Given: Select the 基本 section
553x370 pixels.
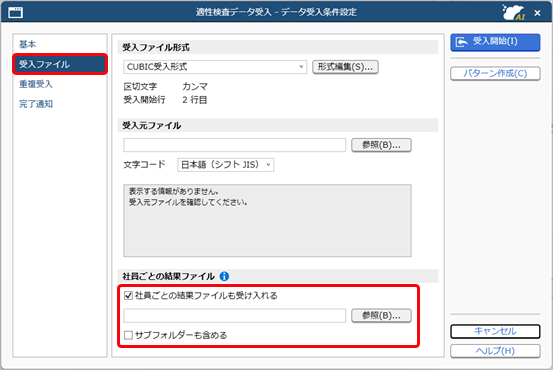Looking at the screenshot, I should pyautogui.click(x=28, y=44).
